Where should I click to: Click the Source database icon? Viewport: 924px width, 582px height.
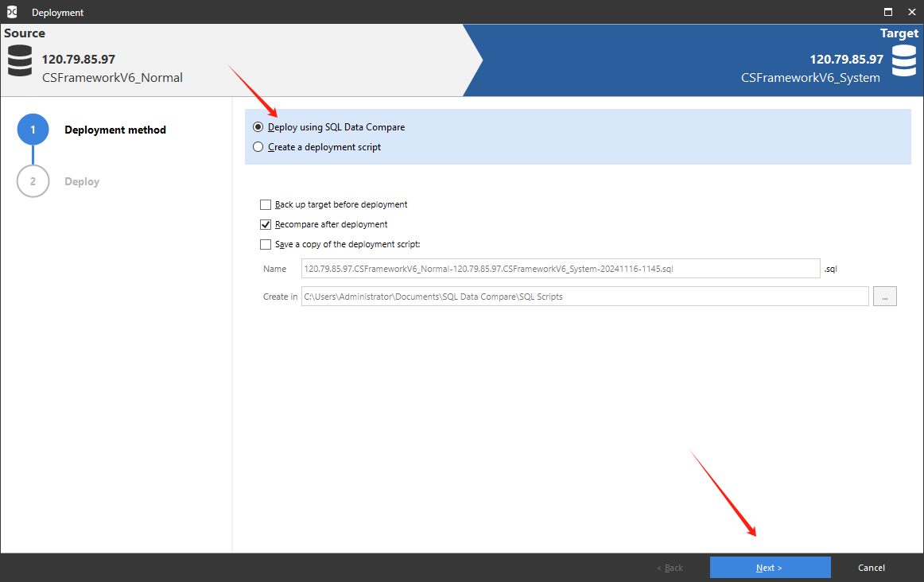point(20,60)
